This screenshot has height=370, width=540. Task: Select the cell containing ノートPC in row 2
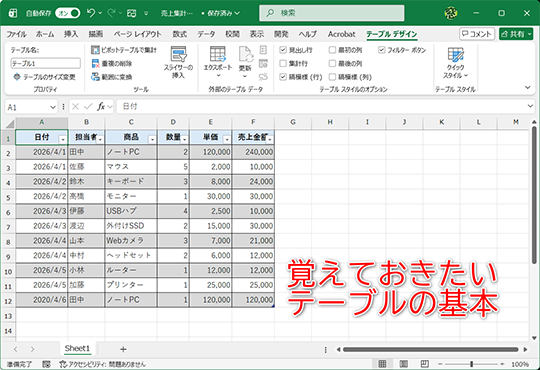tap(131, 152)
